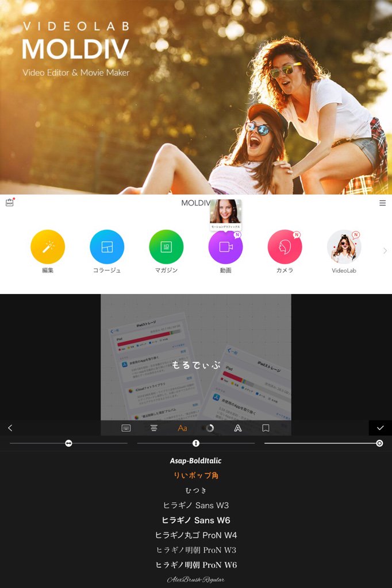Select the text alignment icon
Screen dimensions: 392x588
pyautogui.click(x=154, y=428)
